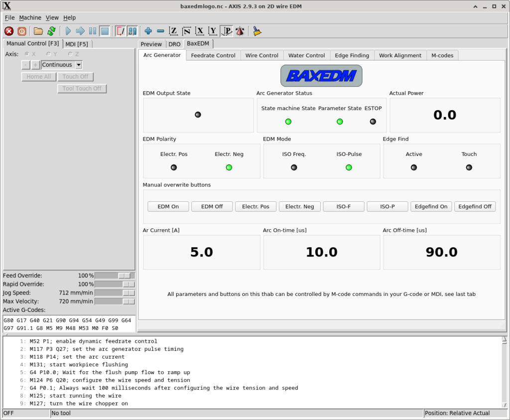Click the Arc Off-time value 90.0
Screen dimensions: 510x420
tap(442, 252)
